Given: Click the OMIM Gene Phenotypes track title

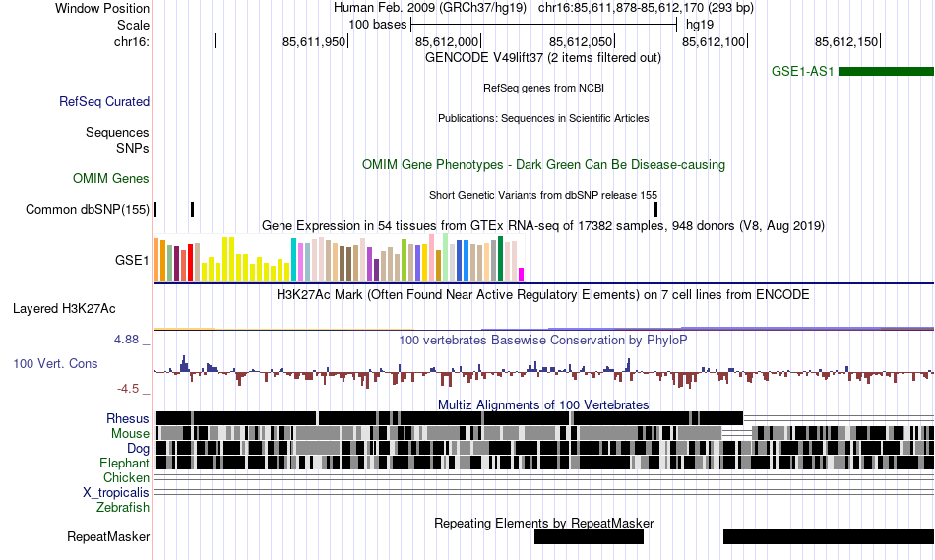Looking at the screenshot, I should tap(544, 164).
